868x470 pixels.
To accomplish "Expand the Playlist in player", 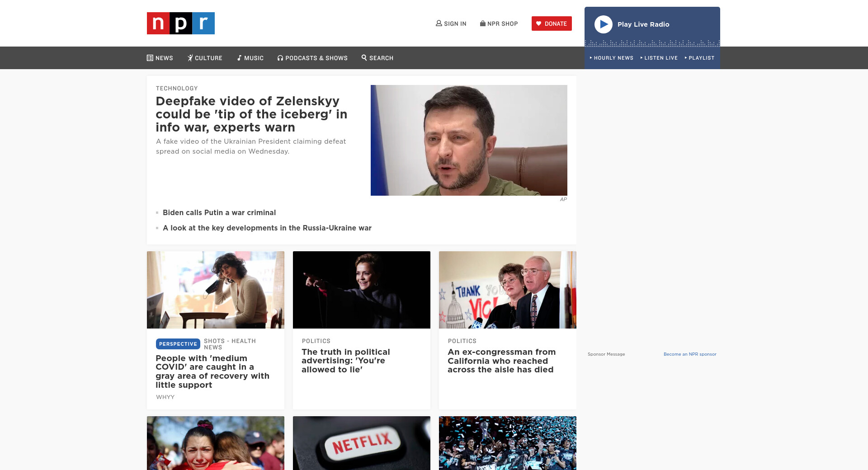I will click(x=699, y=58).
